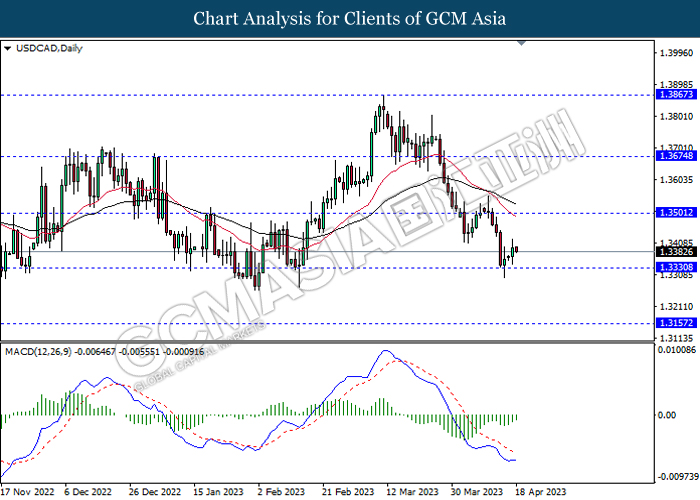The width and height of the screenshot is (700, 500).
Task: Click the 15 Jan 2023 date label
Action: pos(218,492)
